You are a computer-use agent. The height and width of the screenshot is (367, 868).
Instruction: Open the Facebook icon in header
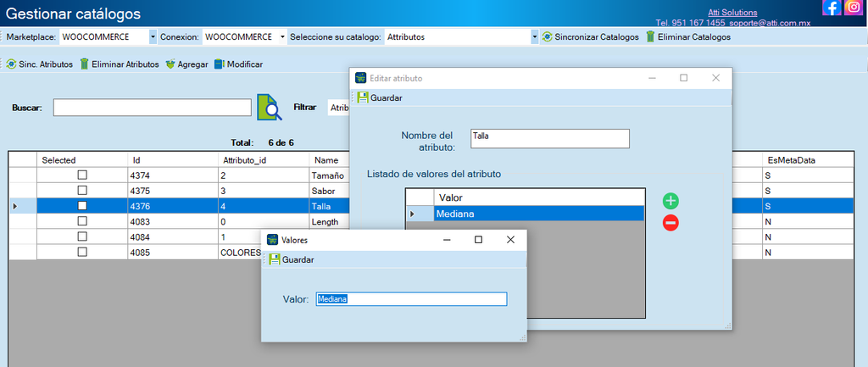pyautogui.click(x=832, y=7)
